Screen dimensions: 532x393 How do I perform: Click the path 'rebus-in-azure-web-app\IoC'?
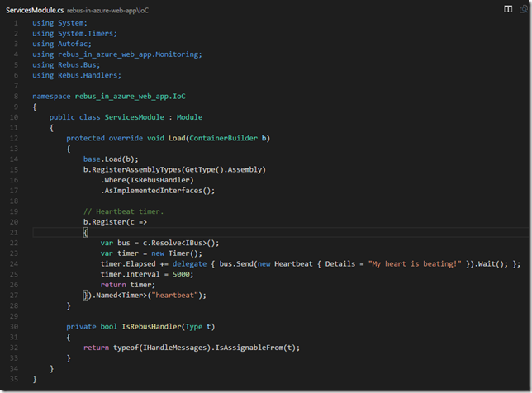(x=107, y=11)
